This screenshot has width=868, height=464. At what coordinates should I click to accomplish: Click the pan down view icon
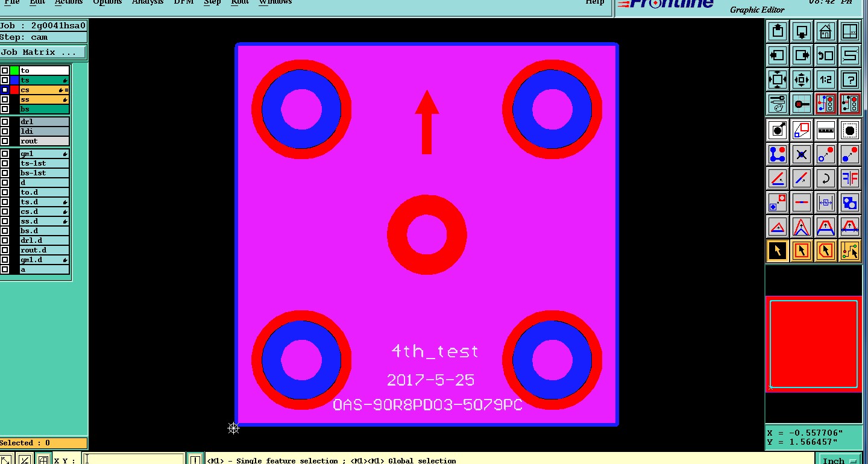pyautogui.click(x=802, y=31)
